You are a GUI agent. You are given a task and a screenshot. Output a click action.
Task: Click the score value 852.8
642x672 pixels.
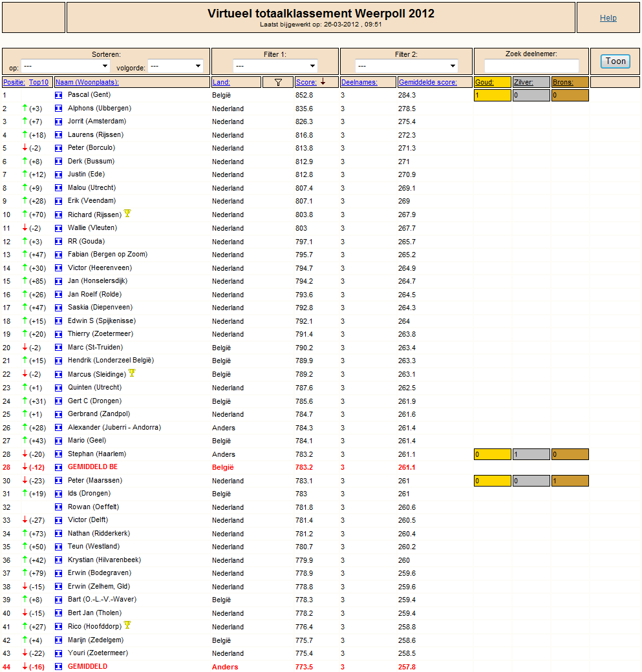304,95
